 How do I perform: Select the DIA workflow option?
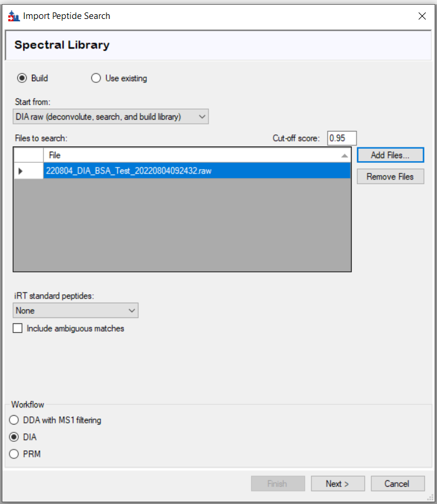click(14, 437)
